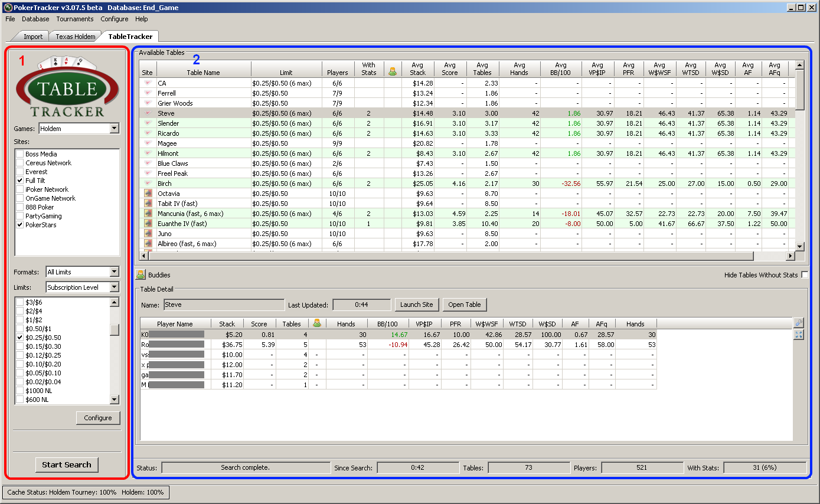Open the File menu
The width and height of the screenshot is (820, 504).
pyautogui.click(x=10, y=19)
